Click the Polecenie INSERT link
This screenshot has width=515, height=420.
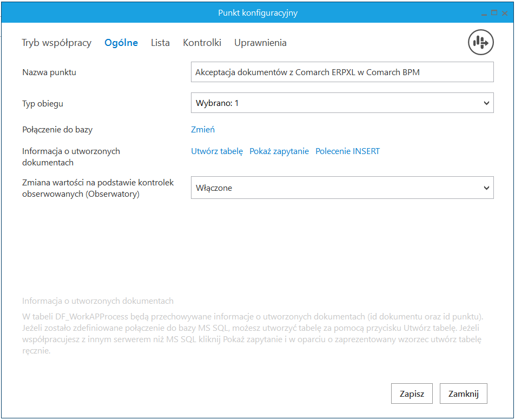[348, 151]
